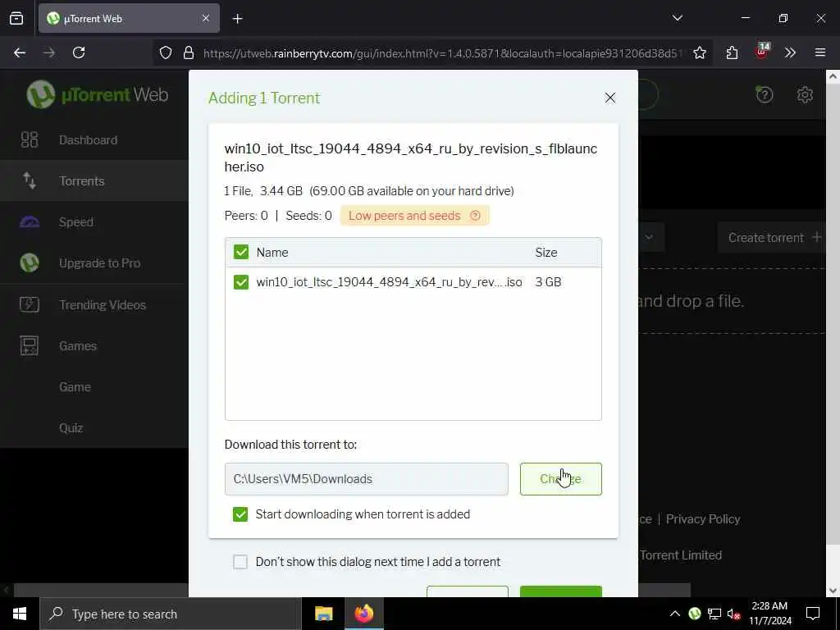The image size is (840, 630).
Task: Click the Dashboard grid icon
Action: click(29, 139)
